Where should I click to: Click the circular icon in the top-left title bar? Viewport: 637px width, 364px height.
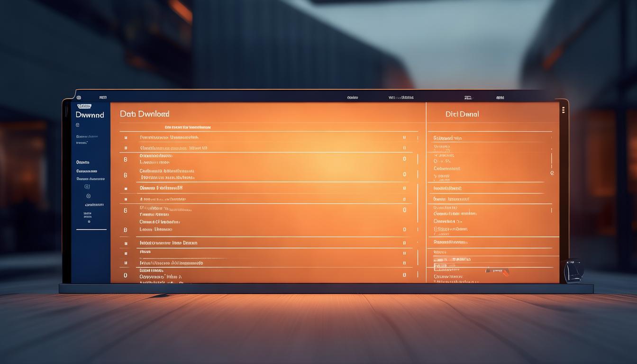click(79, 98)
